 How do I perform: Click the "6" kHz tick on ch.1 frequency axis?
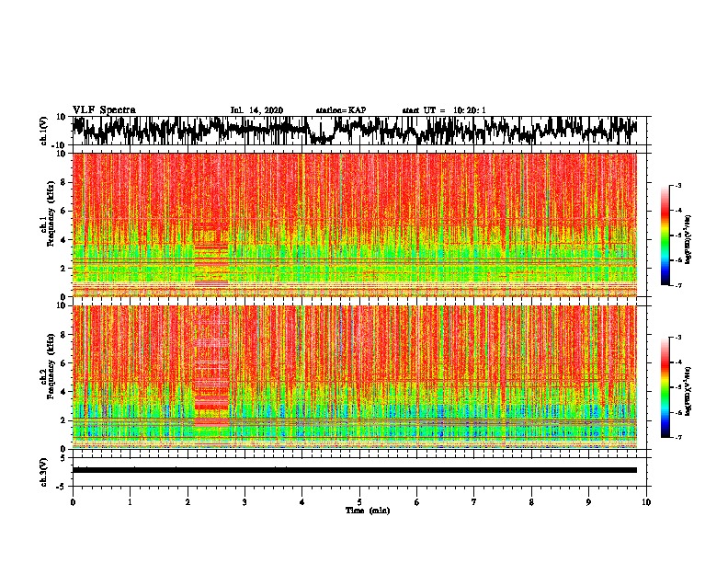tap(63, 211)
